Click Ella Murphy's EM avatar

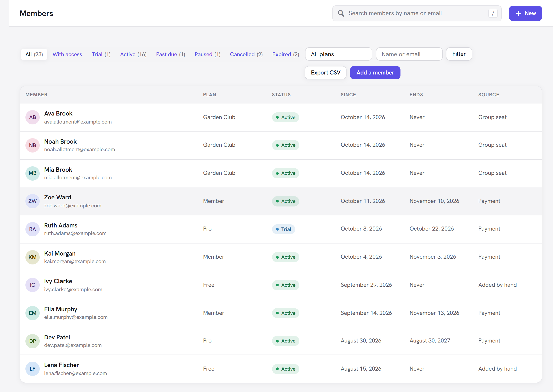pyautogui.click(x=33, y=313)
